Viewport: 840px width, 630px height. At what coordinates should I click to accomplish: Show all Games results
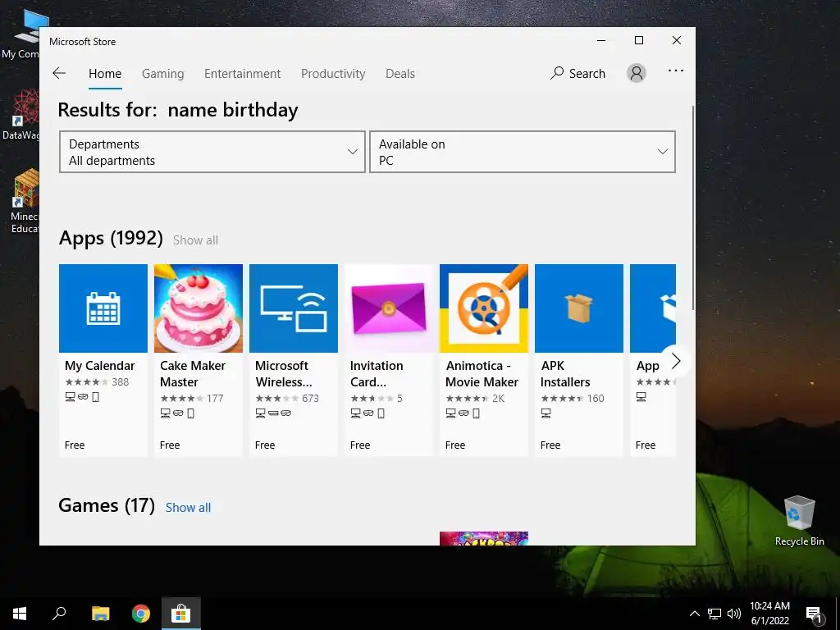188,507
